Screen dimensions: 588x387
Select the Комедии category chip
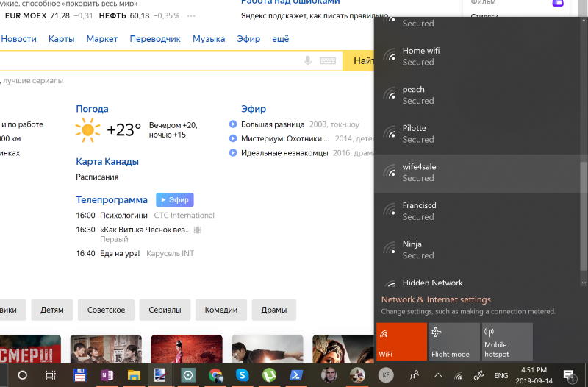click(x=221, y=310)
